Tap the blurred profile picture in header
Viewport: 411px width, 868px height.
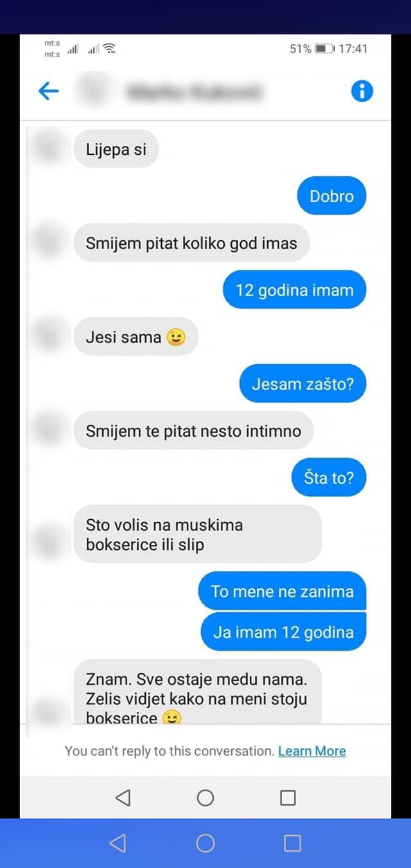point(94,92)
